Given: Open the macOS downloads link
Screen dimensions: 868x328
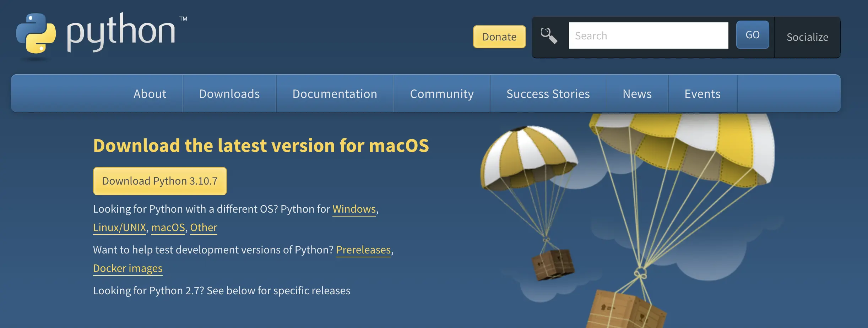Looking at the screenshot, I should 168,228.
